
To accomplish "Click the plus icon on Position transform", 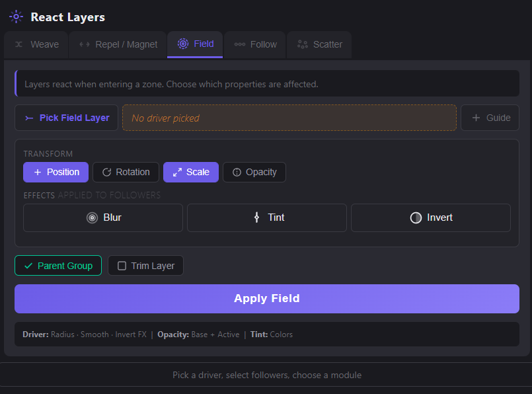I will pos(37,172).
